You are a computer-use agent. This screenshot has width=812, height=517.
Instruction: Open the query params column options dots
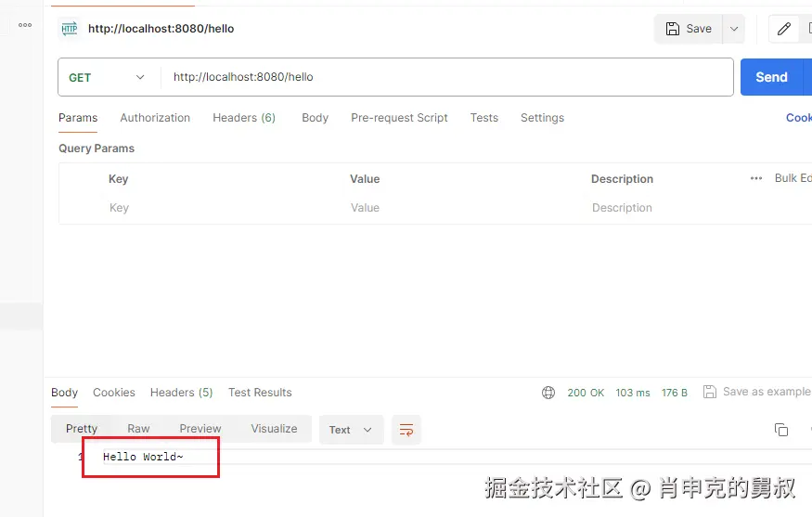click(x=756, y=178)
